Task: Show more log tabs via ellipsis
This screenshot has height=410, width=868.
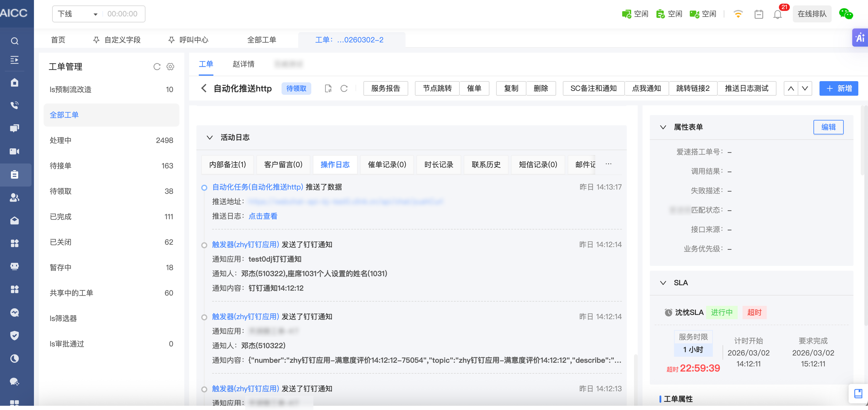Action: click(x=608, y=164)
